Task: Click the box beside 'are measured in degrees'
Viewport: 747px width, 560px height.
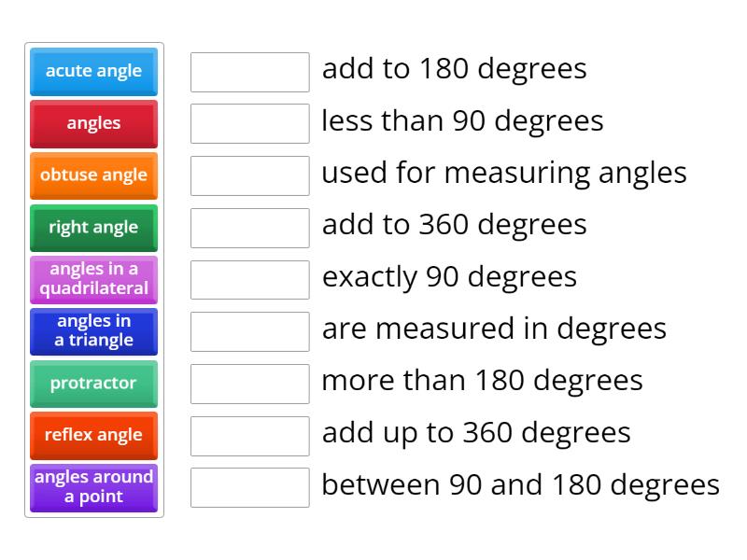Action: click(249, 331)
